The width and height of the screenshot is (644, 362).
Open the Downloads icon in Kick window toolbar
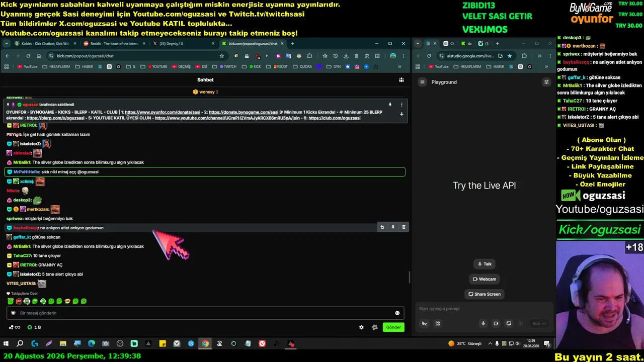(x=346, y=56)
